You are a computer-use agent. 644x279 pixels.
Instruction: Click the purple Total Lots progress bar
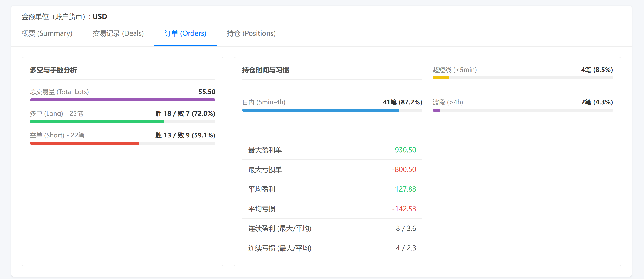(x=123, y=100)
